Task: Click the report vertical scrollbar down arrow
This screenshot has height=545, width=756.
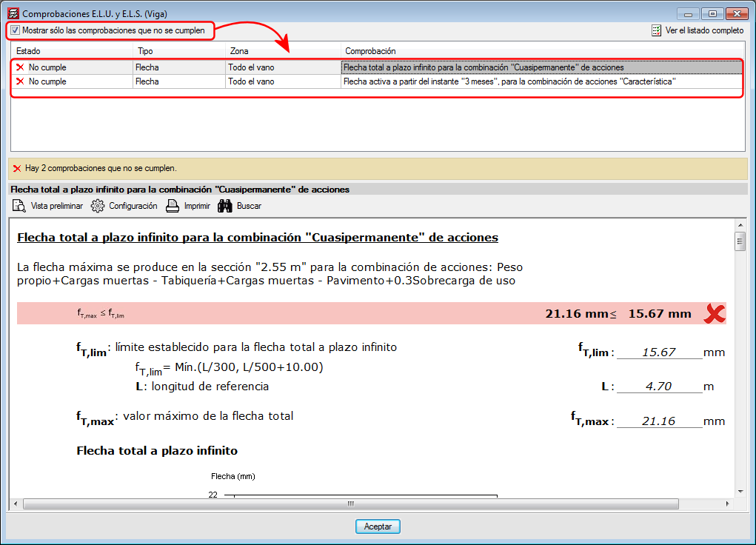Action: point(740,492)
